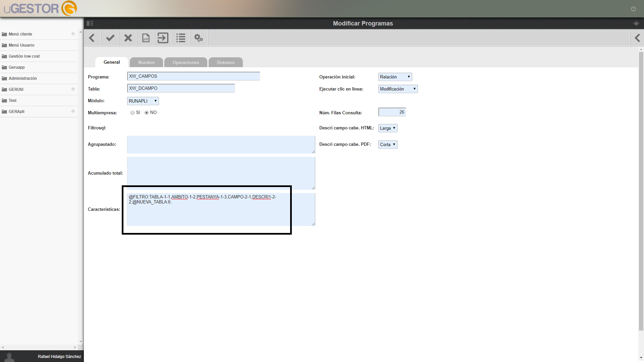This screenshot has height=362, width=644.
Task: Toggle sidebar layout icon in title bar
Action: click(90, 23)
